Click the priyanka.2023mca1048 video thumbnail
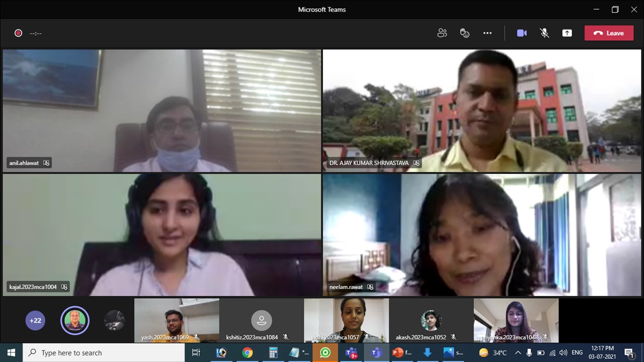 pyautogui.click(x=516, y=320)
